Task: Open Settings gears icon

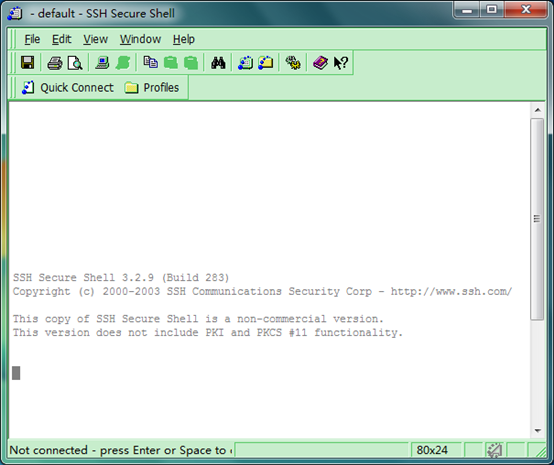Action: pyautogui.click(x=293, y=63)
